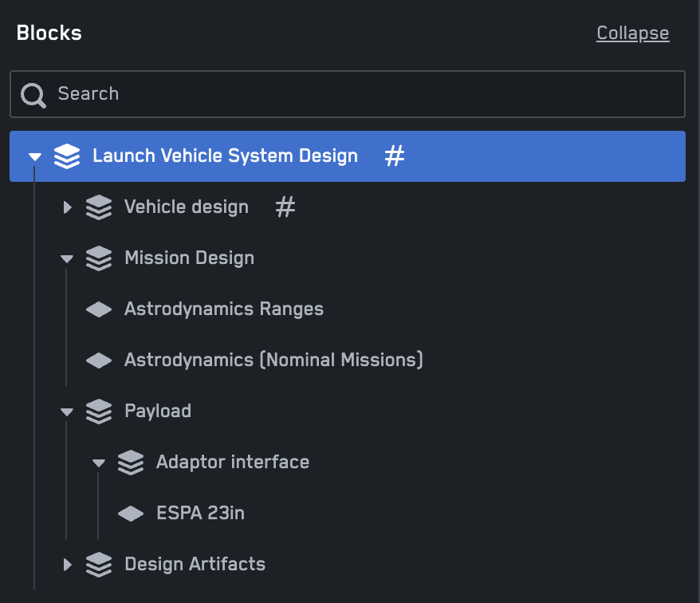Image resolution: width=700 pixels, height=603 pixels.
Task: Collapse the Mission Design node
Action: [x=67, y=258]
